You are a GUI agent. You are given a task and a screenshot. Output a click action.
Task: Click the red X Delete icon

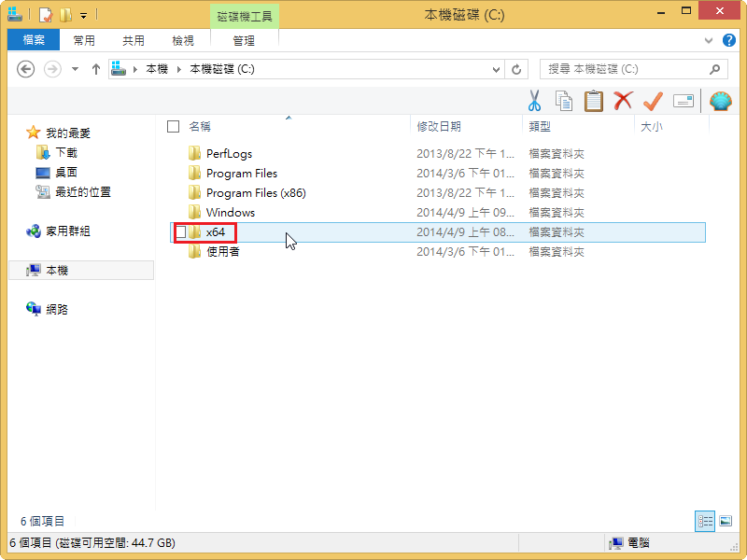pos(623,101)
